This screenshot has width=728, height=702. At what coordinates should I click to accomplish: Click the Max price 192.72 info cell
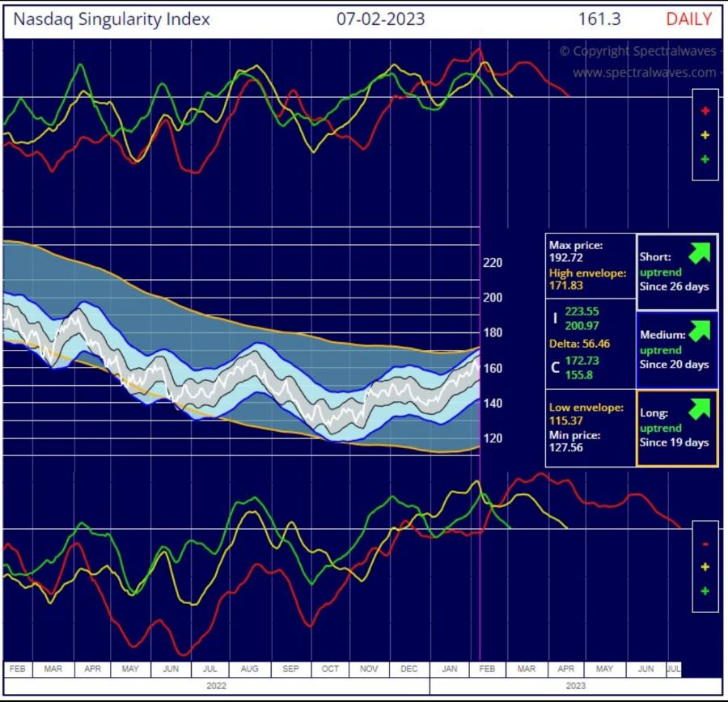[x=589, y=251]
